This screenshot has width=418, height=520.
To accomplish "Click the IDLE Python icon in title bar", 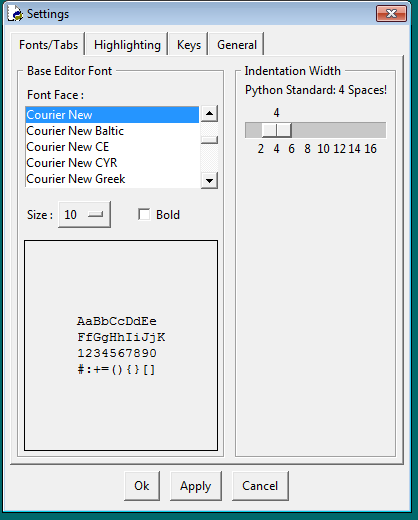I will pos(15,14).
